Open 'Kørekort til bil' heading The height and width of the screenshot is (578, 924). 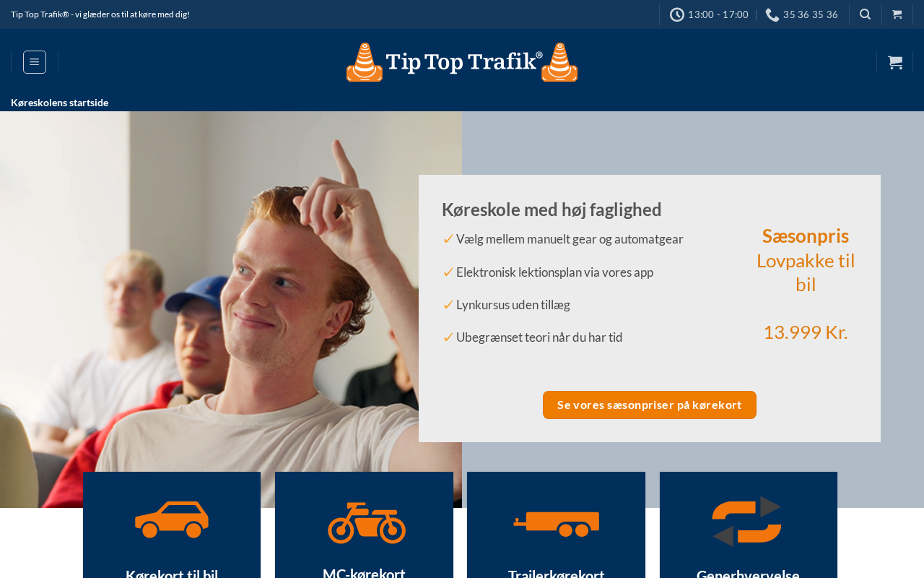(x=172, y=574)
